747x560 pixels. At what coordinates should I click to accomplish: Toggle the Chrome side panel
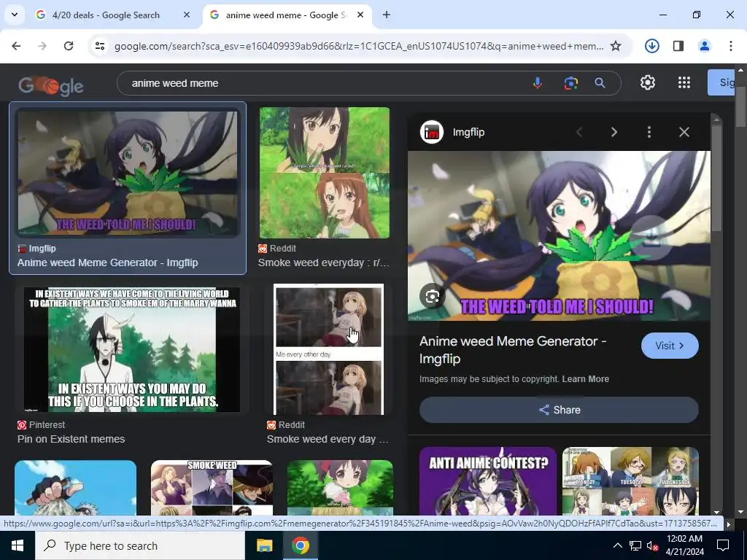(x=678, y=46)
